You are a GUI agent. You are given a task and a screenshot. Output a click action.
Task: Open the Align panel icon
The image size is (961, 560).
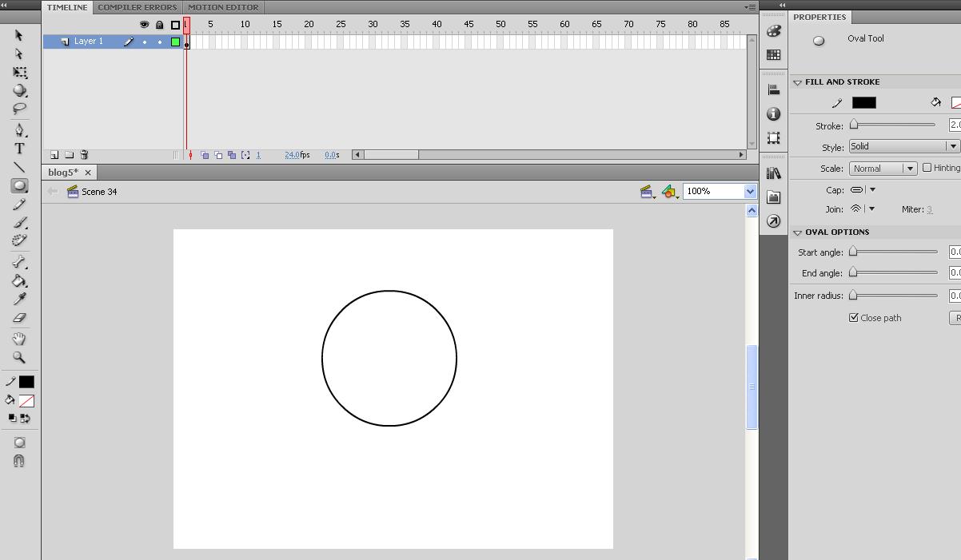point(773,90)
